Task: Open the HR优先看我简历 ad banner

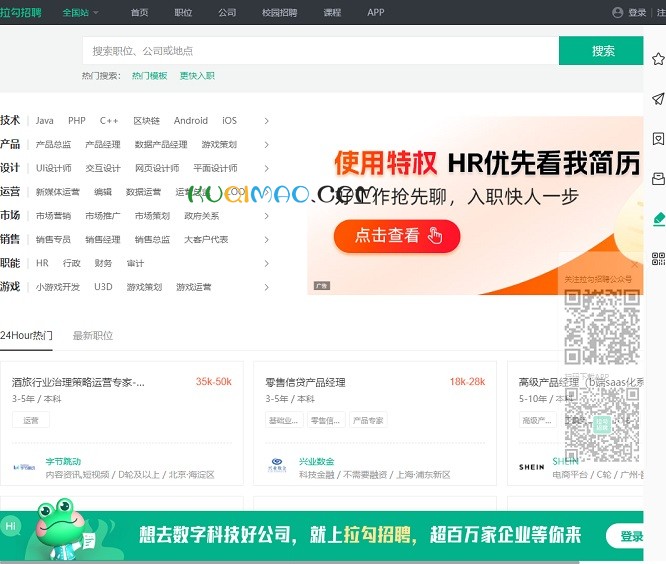Action: click(x=475, y=206)
